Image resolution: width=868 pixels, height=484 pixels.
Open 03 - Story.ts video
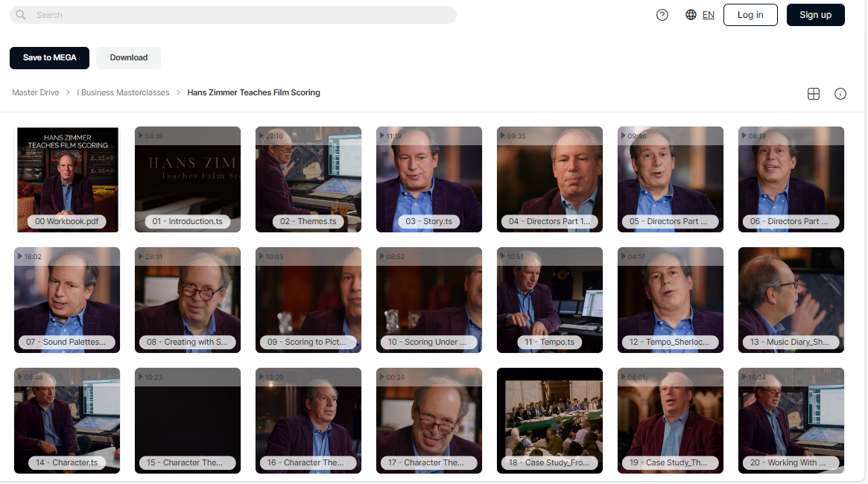429,179
